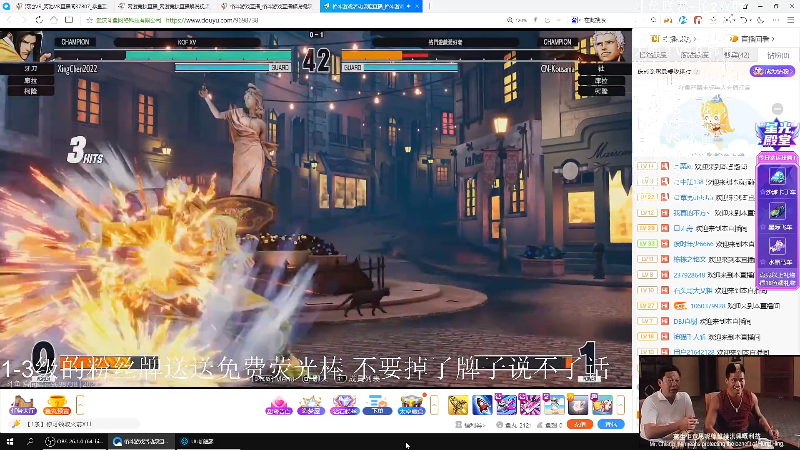Close the active Douyu browser tab
The width and height of the screenshot is (800, 450).
point(417,6)
